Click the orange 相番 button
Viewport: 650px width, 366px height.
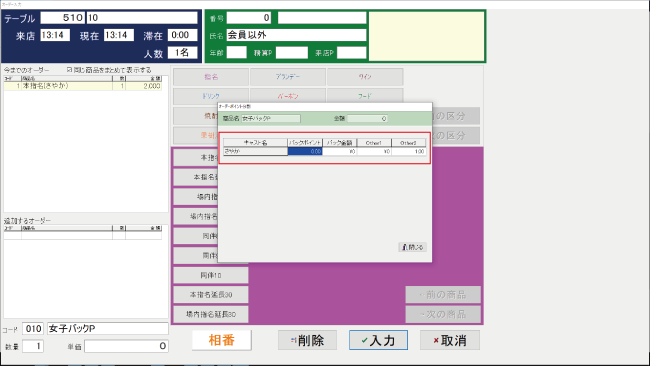point(222,340)
